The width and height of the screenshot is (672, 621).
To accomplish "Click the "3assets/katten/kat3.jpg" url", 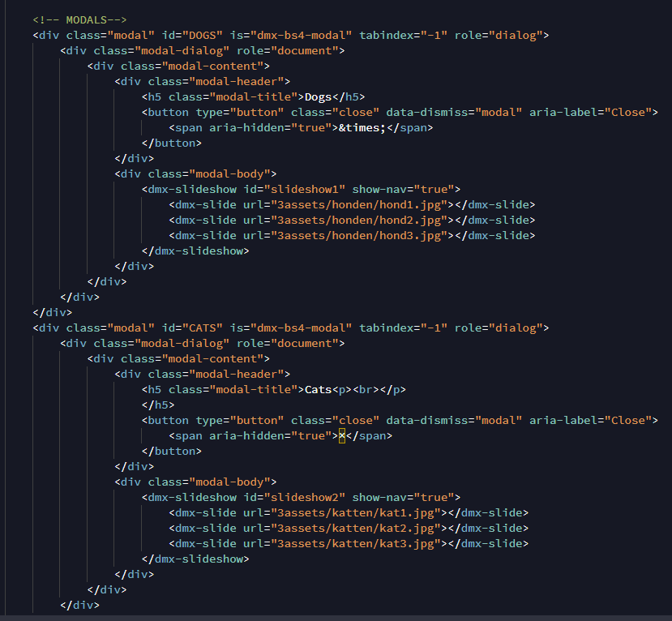I will pos(356,544).
